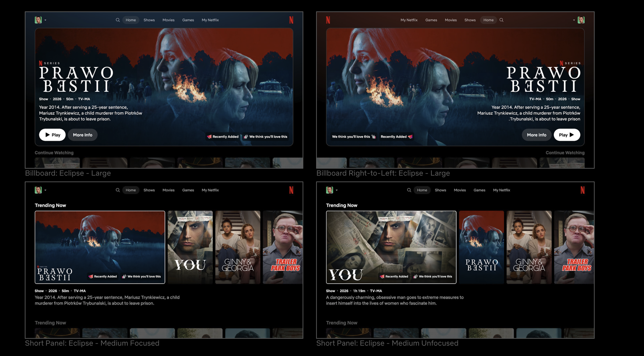Image resolution: width=644 pixels, height=356 pixels.
Task: Select Home tab in Billboard Eclipse Large
Action: click(x=131, y=20)
